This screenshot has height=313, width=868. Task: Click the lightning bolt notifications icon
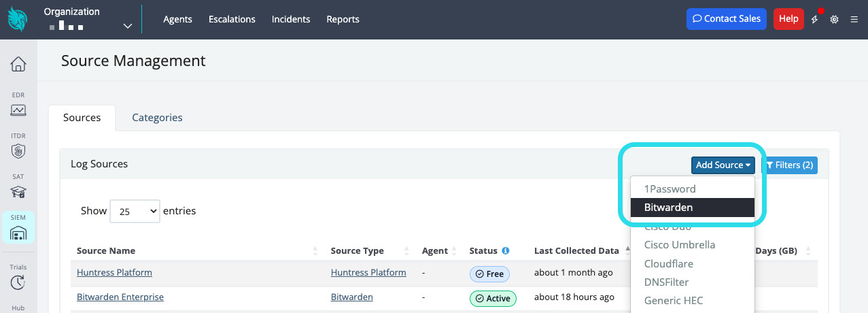point(815,19)
